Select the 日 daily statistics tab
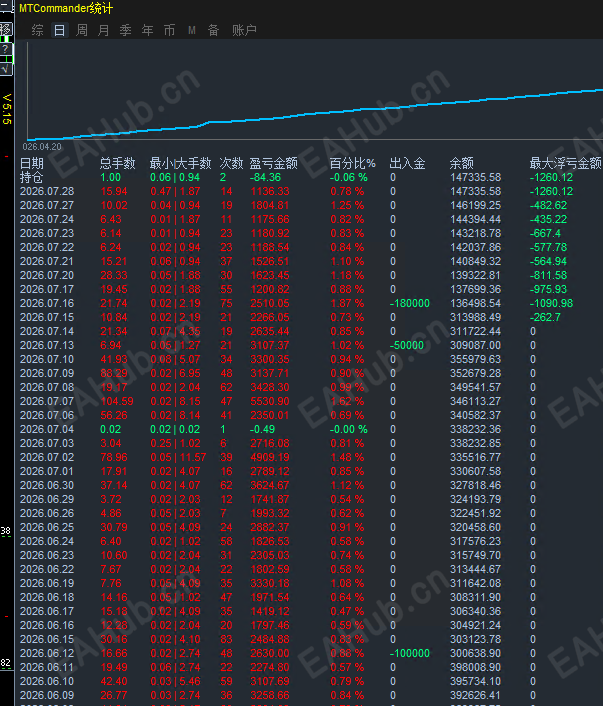 coord(59,30)
